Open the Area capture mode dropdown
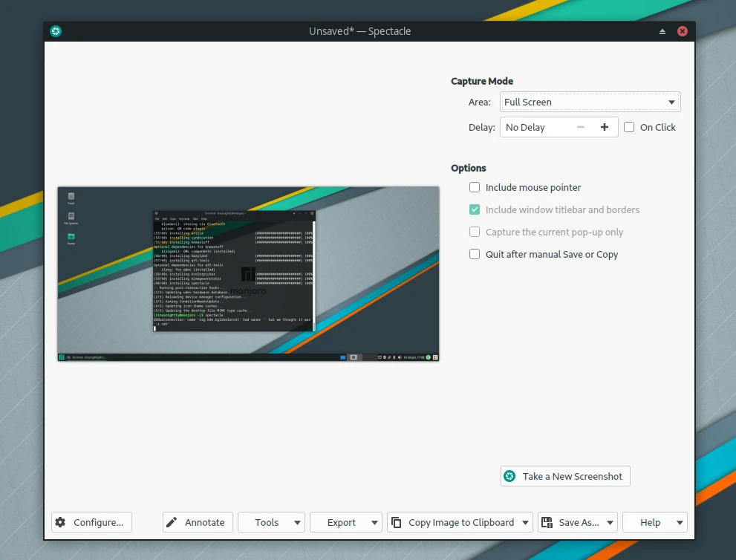Viewport: 736px width, 560px height. [x=590, y=102]
